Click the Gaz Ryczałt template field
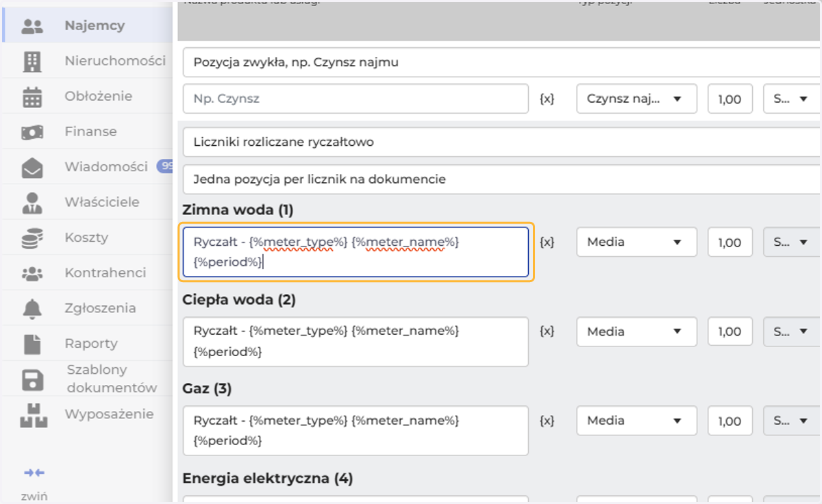This screenshot has height=504, width=822. 356,431
